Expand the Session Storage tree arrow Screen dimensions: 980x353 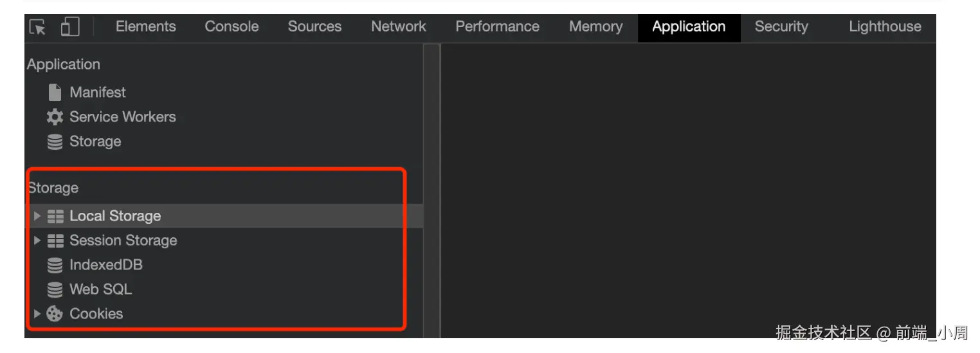tap(37, 240)
